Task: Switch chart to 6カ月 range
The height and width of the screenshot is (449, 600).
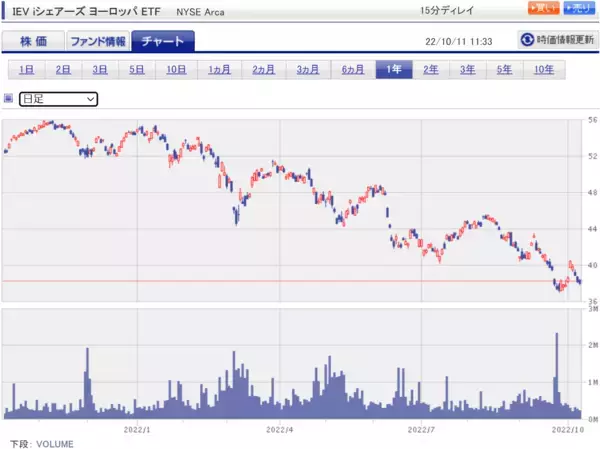Action: coord(353,70)
